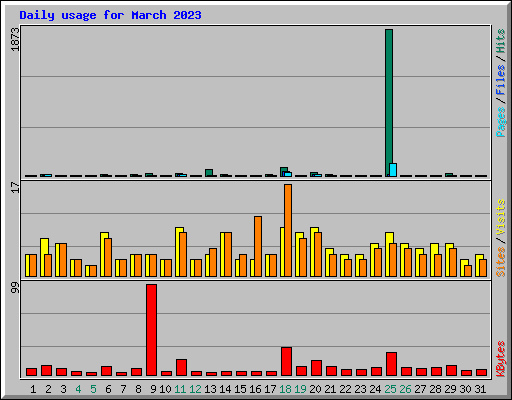Click the red KBytes bar for day 20
This screenshot has height=400, width=512.
point(316,368)
